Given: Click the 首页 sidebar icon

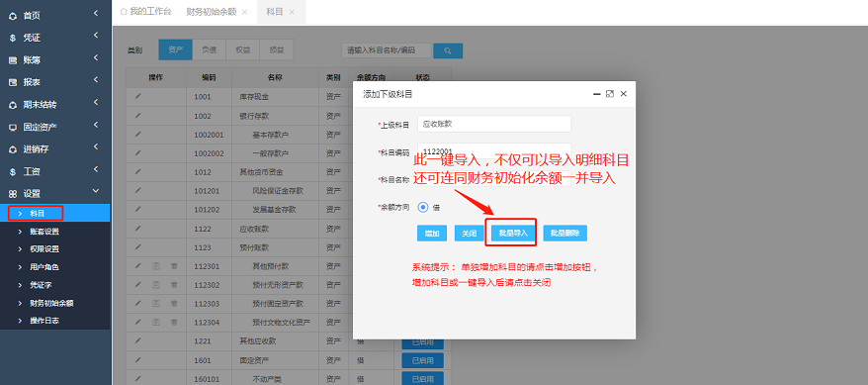Looking at the screenshot, I should point(12,16).
